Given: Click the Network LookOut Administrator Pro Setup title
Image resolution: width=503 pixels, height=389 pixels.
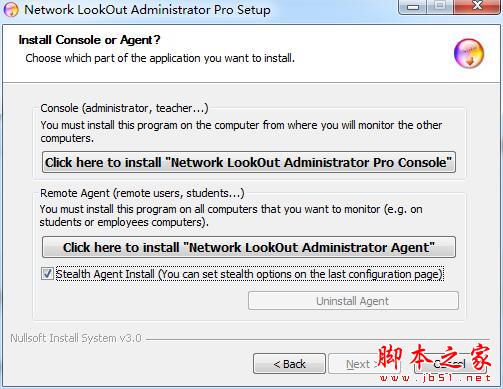Looking at the screenshot, I should pos(147,10).
